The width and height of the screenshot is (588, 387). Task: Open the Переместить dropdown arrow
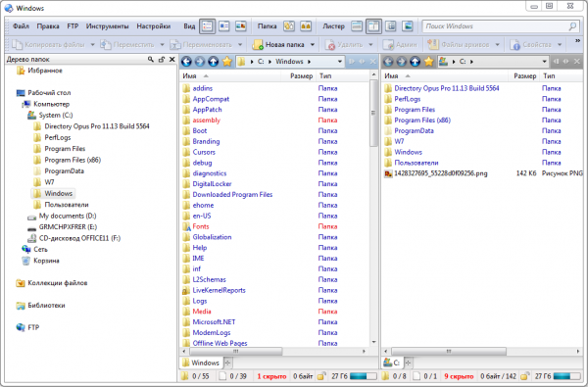[x=162, y=45]
